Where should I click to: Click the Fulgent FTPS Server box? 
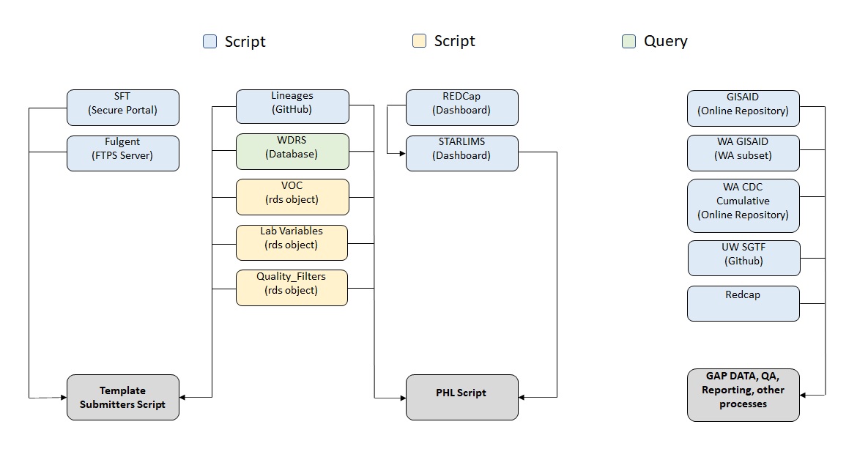[122, 153]
